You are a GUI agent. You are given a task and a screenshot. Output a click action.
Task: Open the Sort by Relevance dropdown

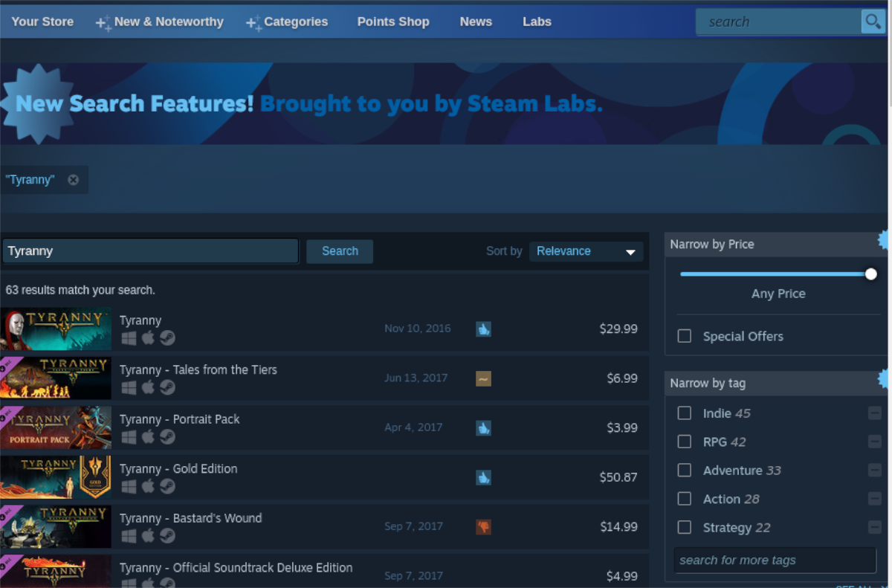pyautogui.click(x=586, y=251)
